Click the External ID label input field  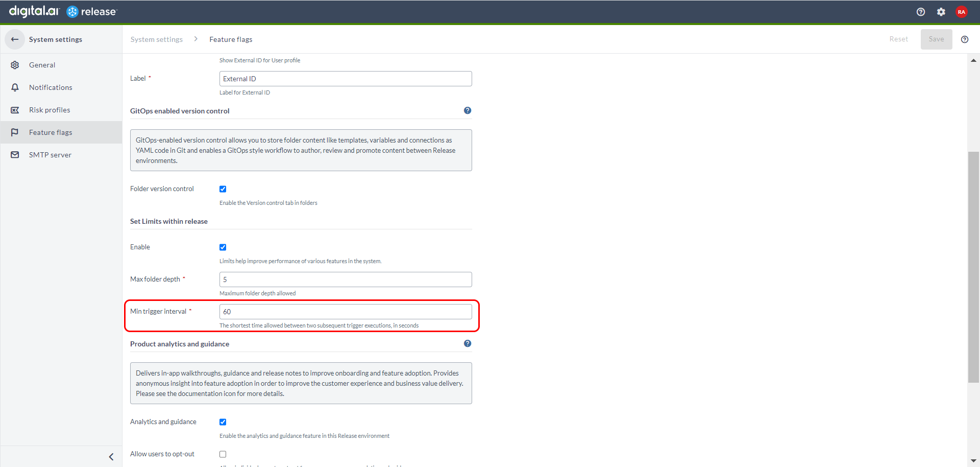346,79
